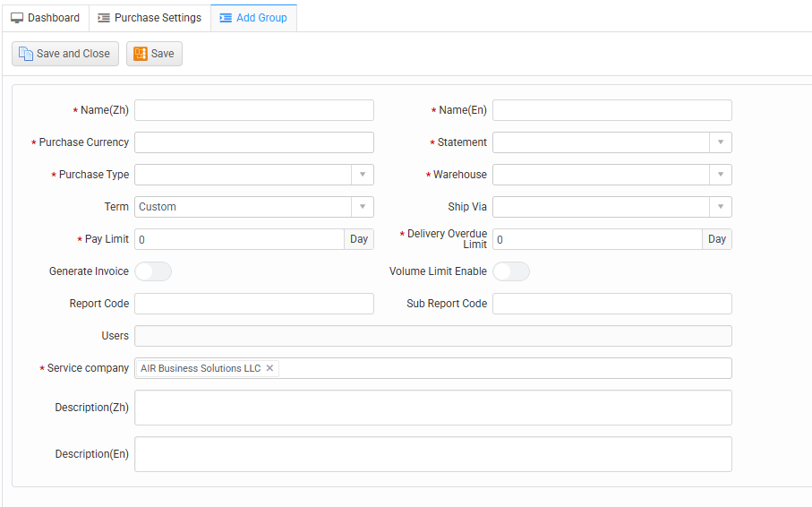Click the Save and Close icon
The image size is (812, 507).
point(26,54)
